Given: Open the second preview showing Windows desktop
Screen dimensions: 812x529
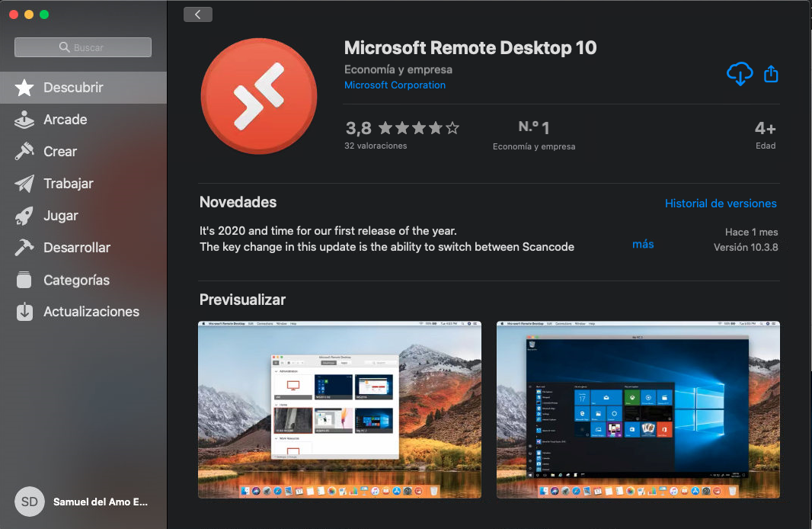Looking at the screenshot, I should tap(638, 409).
